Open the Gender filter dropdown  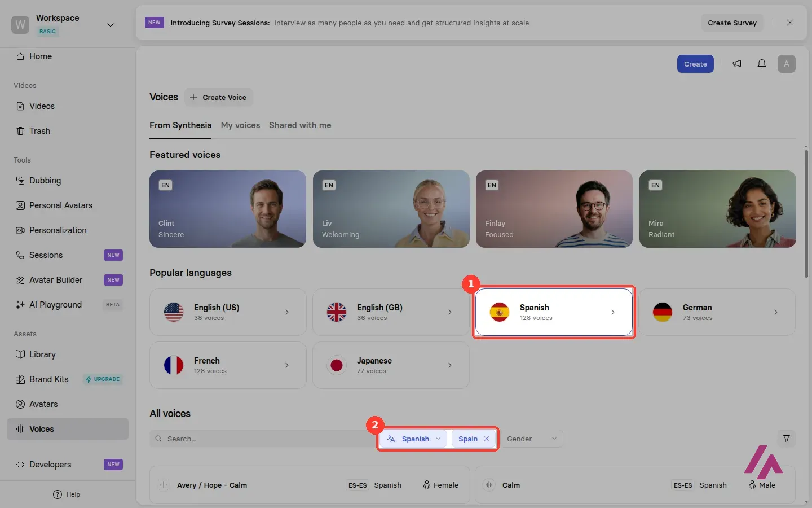point(532,439)
